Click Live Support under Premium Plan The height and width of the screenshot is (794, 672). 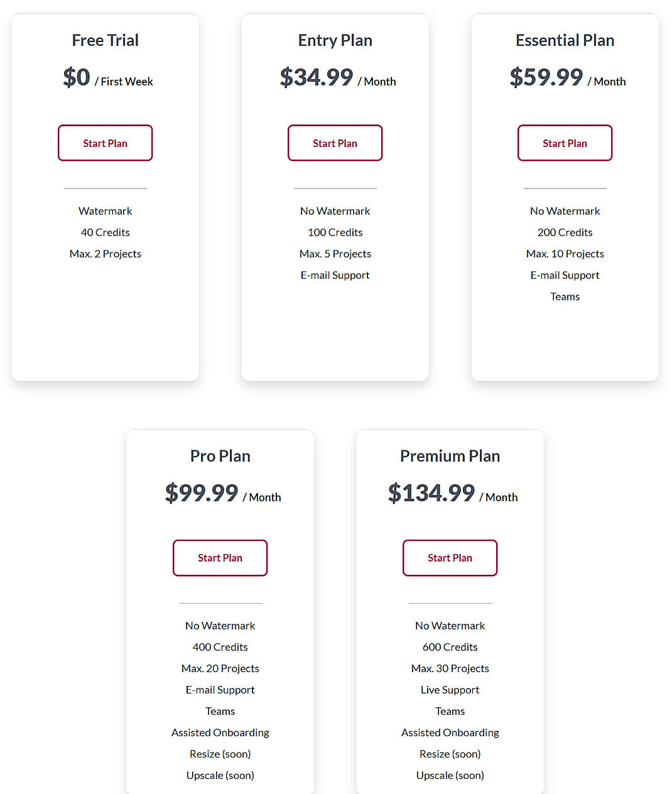click(450, 689)
